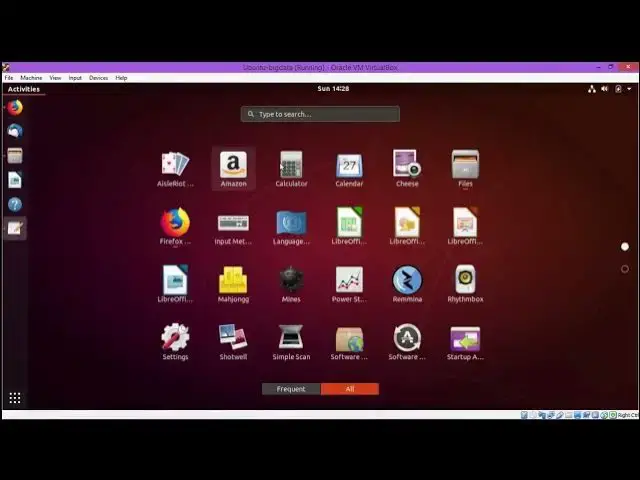
Task: Open Help question-mark icon in dock
Action: coord(15,204)
